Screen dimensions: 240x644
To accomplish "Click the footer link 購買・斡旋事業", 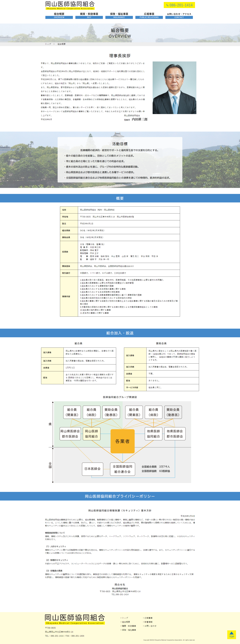I will (x=128, y=626).
